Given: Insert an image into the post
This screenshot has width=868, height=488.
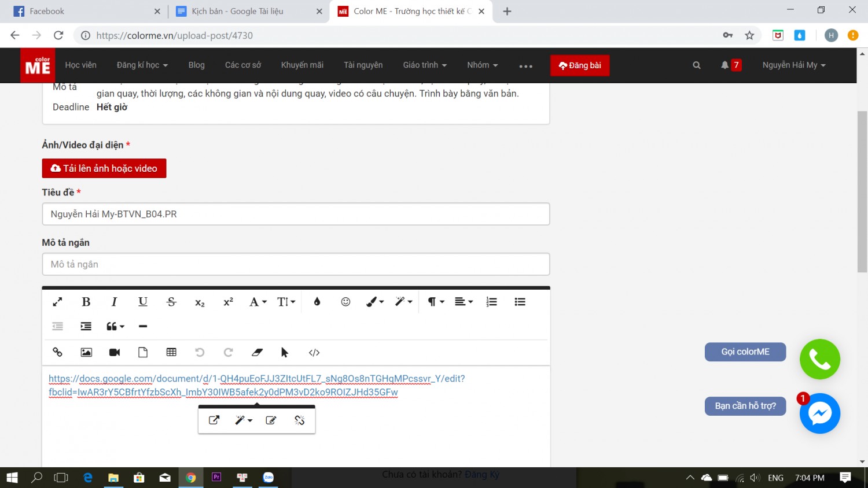Looking at the screenshot, I should click(86, 352).
